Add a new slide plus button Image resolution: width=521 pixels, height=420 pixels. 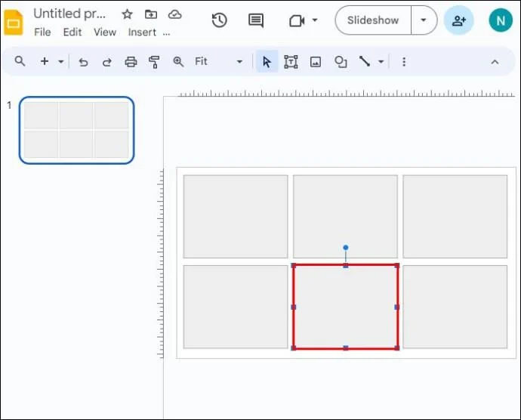point(45,61)
